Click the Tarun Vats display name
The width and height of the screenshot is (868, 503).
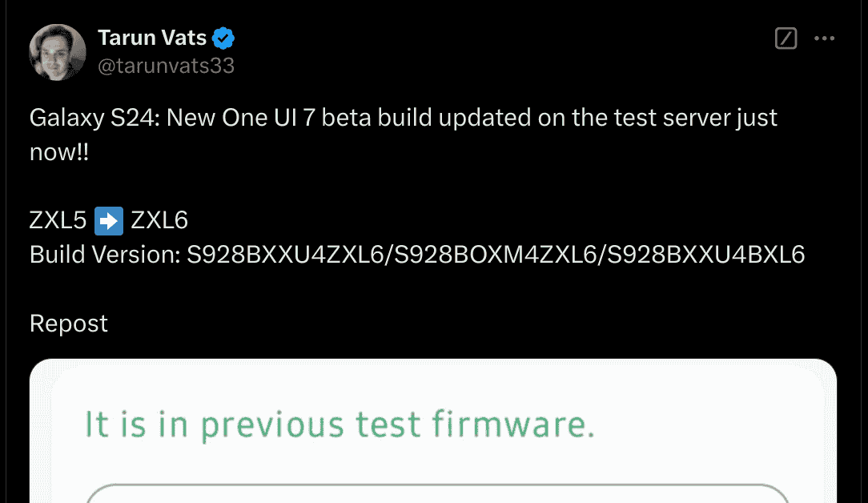click(x=152, y=38)
